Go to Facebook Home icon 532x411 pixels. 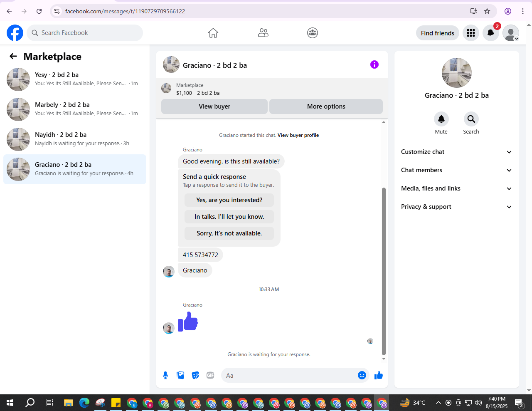[213, 33]
